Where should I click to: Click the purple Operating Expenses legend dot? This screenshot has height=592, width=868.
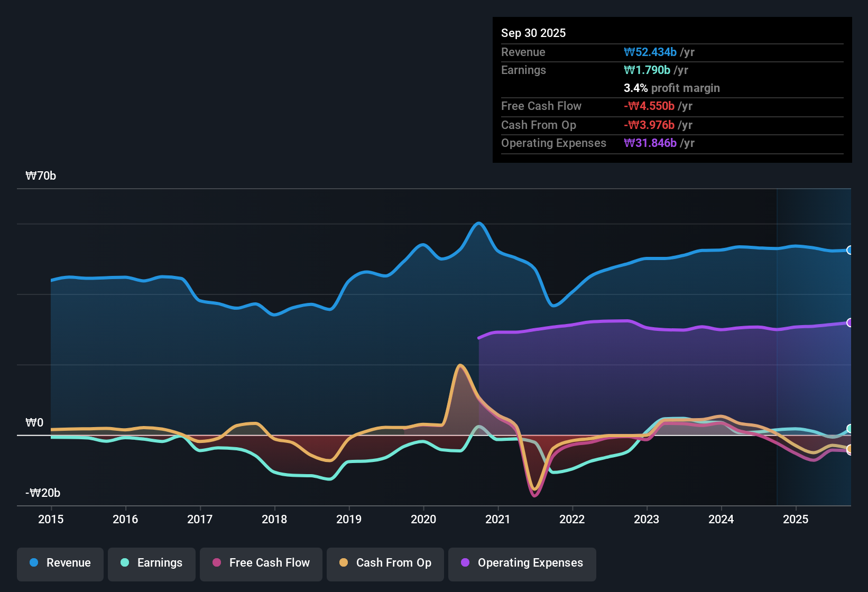tap(465, 563)
